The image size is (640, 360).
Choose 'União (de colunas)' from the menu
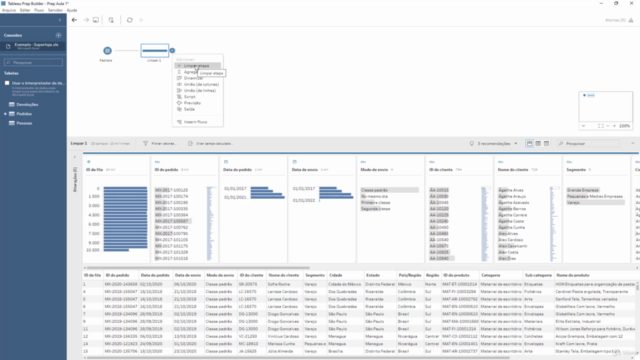coord(198,84)
